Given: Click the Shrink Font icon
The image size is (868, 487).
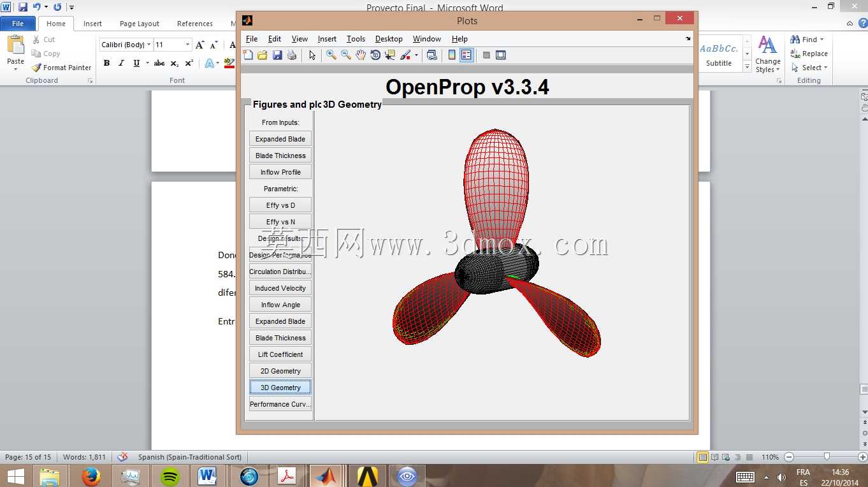Looking at the screenshot, I should coord(214,45).
